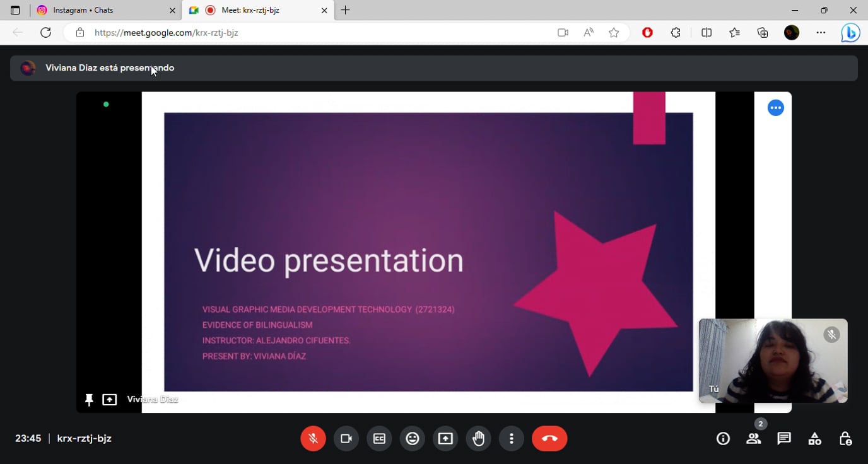Open the chat with everyone panel
This screenshot has width=868, height=464.
784,439
